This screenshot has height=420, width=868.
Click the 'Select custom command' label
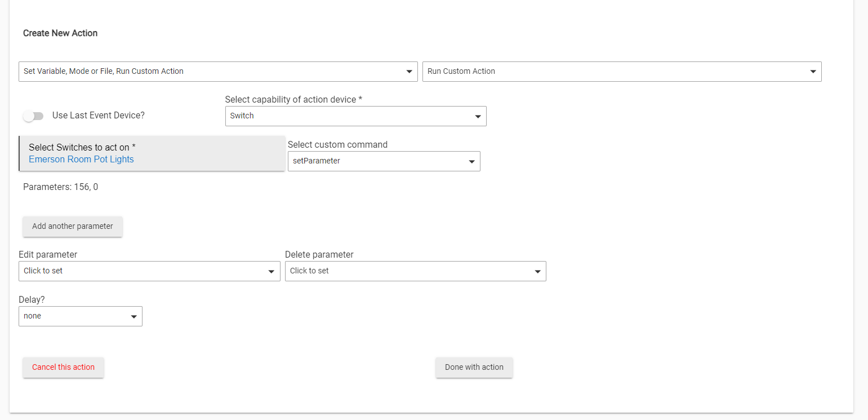pyautogui.click(x=337, y=144)
